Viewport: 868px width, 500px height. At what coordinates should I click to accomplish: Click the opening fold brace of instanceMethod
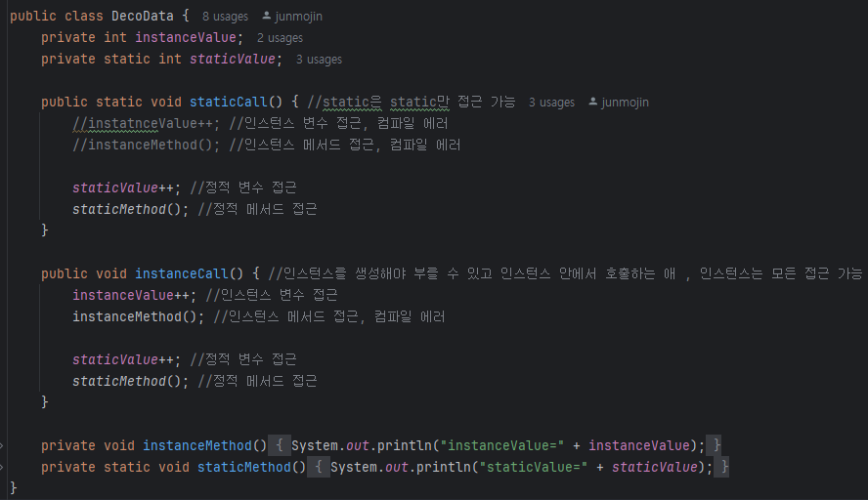coord(280,445)
